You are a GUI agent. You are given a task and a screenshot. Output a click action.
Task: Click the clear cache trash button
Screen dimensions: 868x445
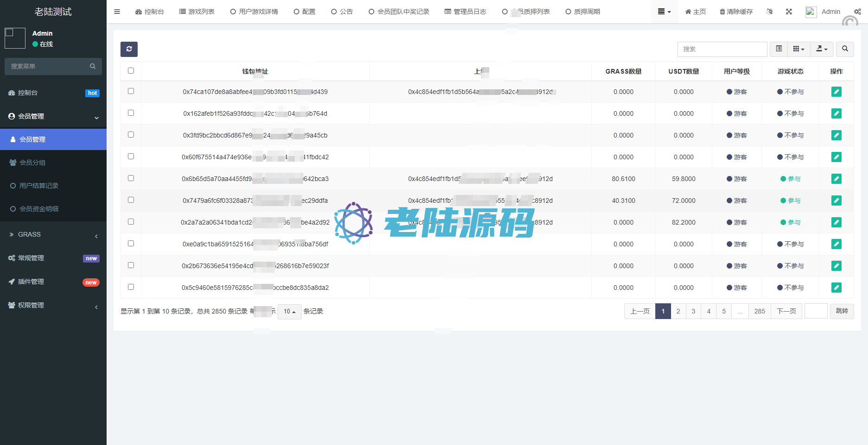tap(736, 12)
